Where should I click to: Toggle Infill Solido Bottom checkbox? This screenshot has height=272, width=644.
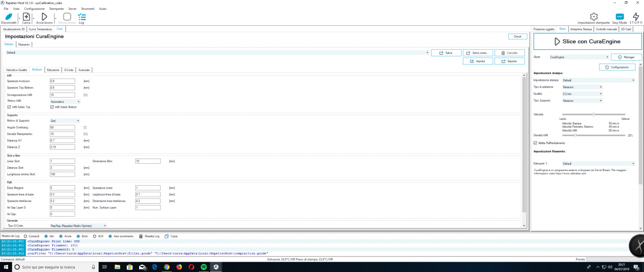pyautogui.click(x=52, y=107)
